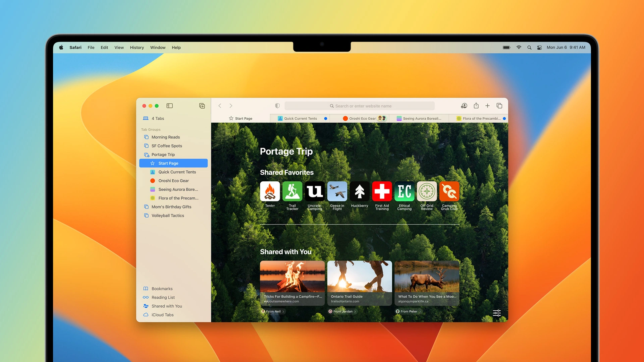Click the Share button in toolbar
The height and width of the screenshot is (362, 644).
476,106
